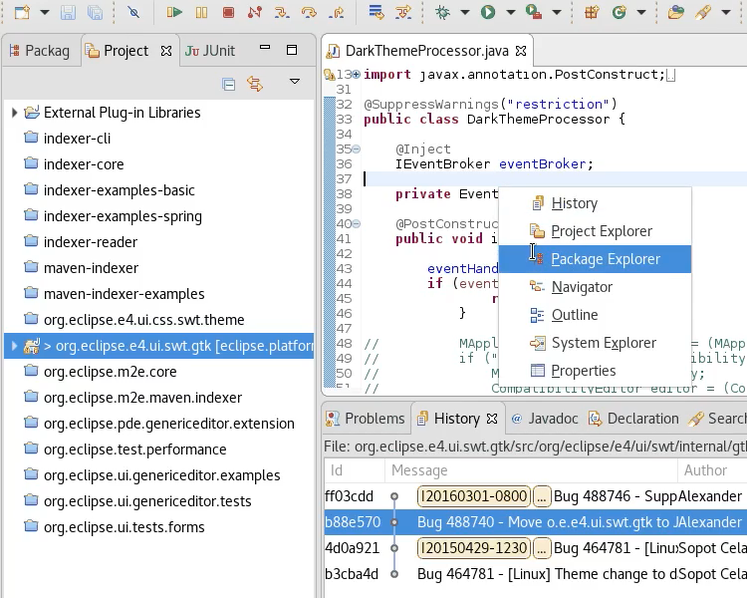Choose Navigator from the popup menu
The height and width of the screenshot is (599, 747).
pos(595,287)
